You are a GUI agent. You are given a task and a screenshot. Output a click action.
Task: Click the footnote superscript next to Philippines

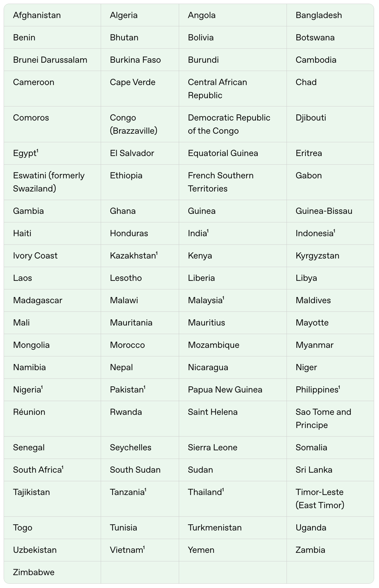point(339,387)
